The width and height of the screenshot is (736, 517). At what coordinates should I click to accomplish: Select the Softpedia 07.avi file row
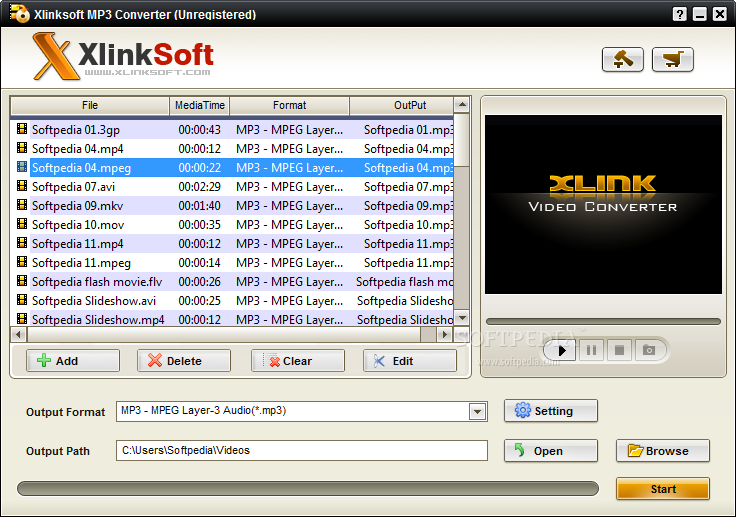click(232, 187)
